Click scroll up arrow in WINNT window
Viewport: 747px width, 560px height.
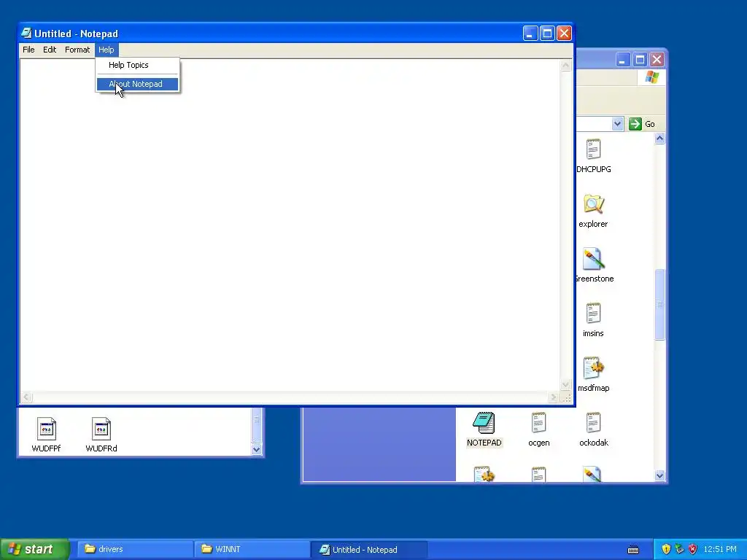(x=659, y=139)
